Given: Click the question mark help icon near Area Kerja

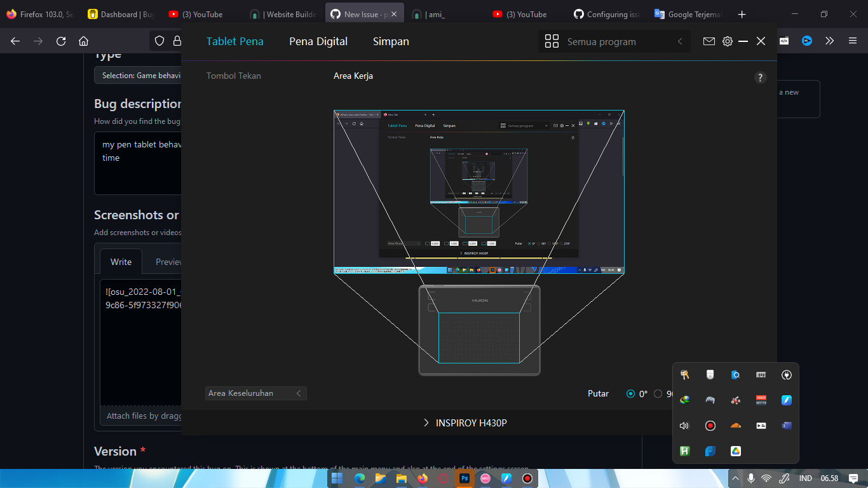Looking at the screenshot, I should coord(760,77).
